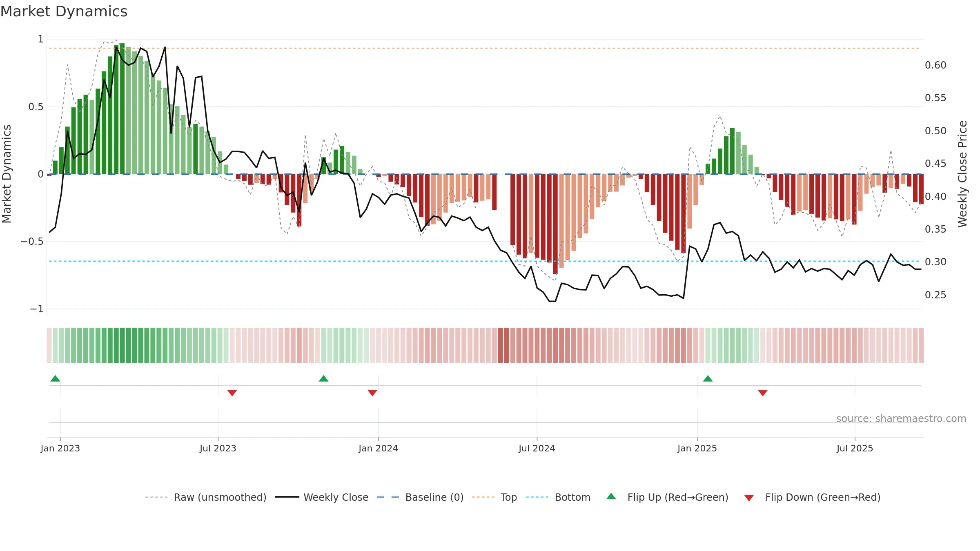
Task: Click the Jul 2024 axis label
Action: point(537,448)
